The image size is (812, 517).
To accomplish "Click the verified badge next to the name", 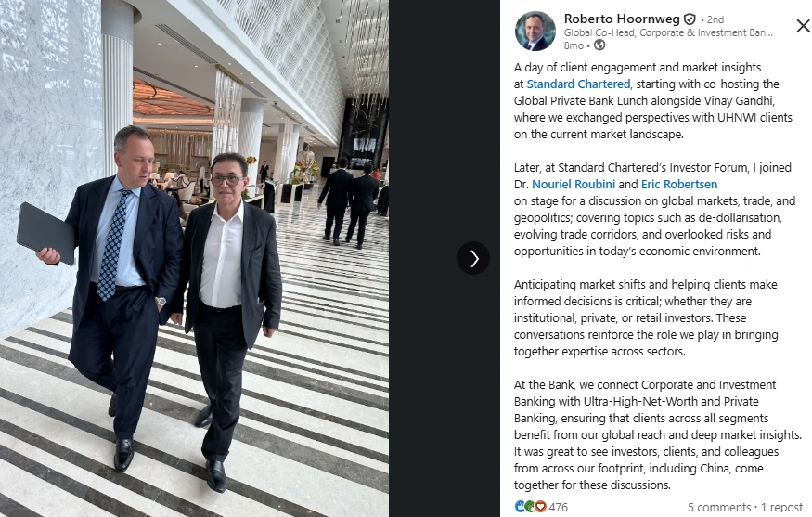I will [690, 19].
